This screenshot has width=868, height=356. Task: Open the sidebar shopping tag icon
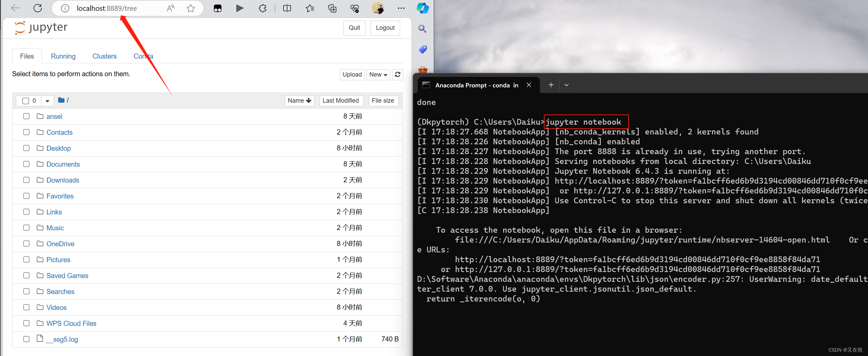coord(422,49)
